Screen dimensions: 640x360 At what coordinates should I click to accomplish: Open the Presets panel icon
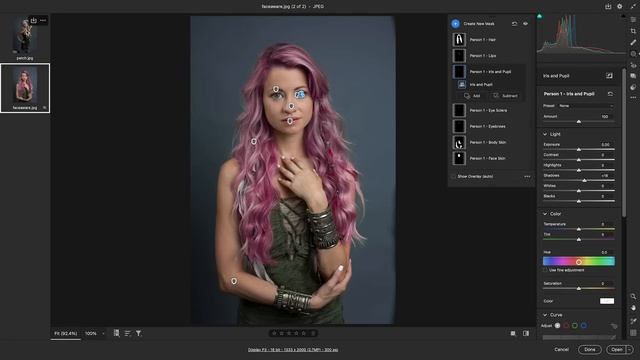tap(633, 87)
